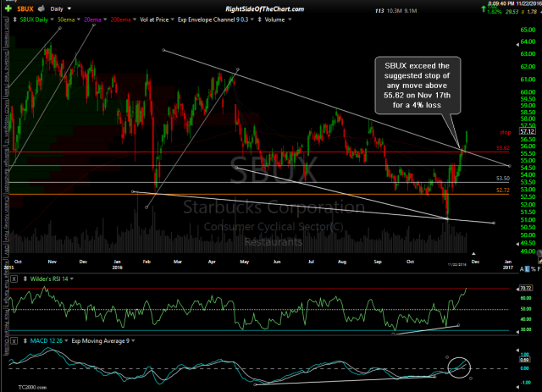Click the time-axis triangle marker near Dec
The image size is (542, 392).
click(x=473, y=254)
